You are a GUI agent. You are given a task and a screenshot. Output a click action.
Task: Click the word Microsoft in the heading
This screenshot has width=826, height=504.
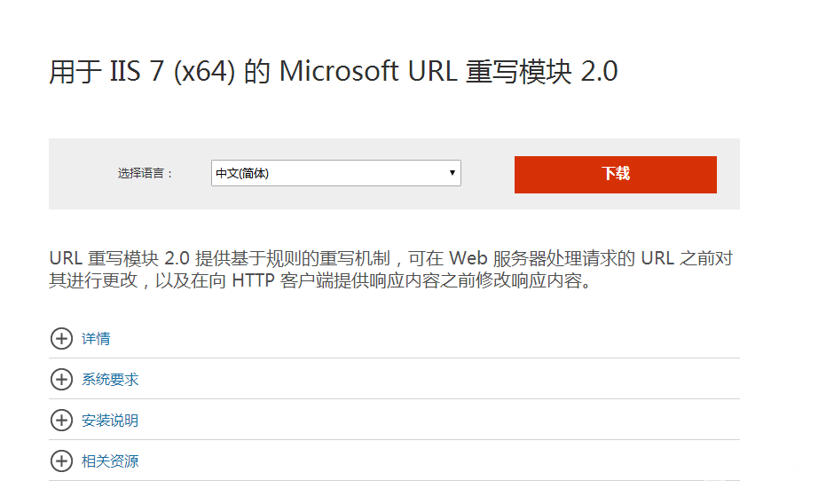[x=339, y=72]
